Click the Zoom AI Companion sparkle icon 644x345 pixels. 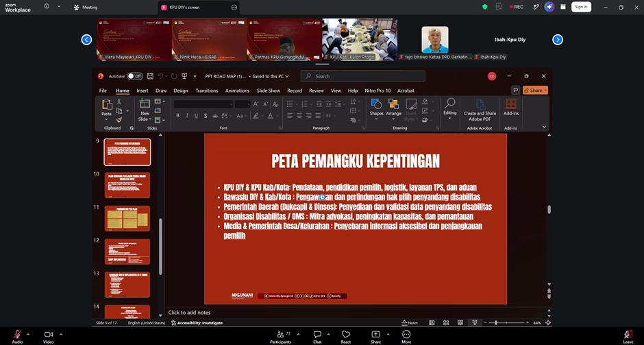pos(549,7)
